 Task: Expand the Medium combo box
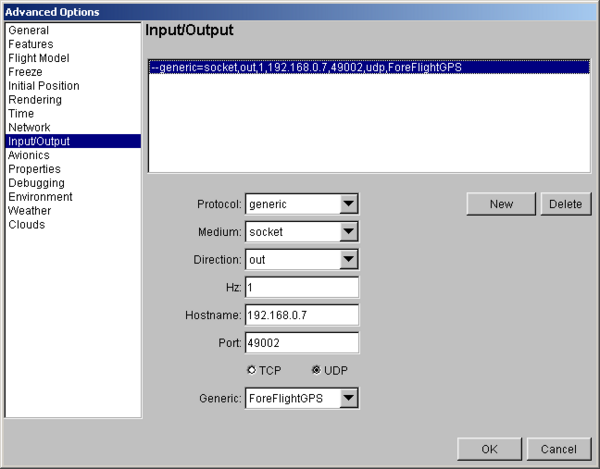coord(348,232)
